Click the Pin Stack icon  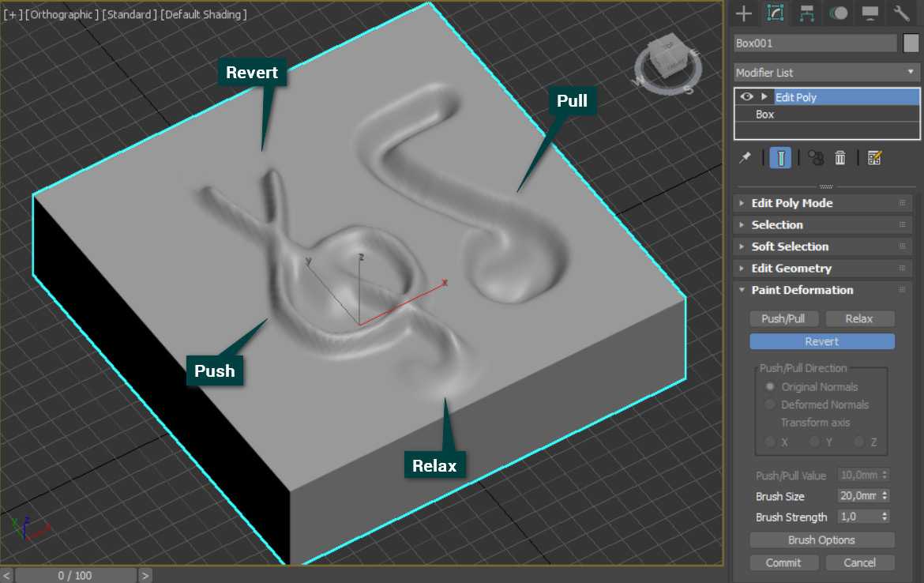point(745,158)
